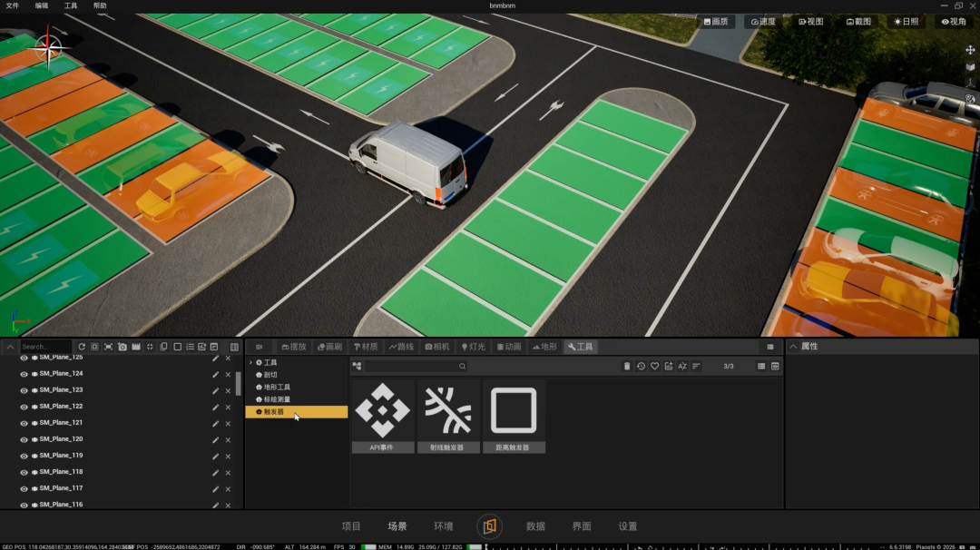Hide SM_Plane_124 using its eye icon

tap(24, 374)
